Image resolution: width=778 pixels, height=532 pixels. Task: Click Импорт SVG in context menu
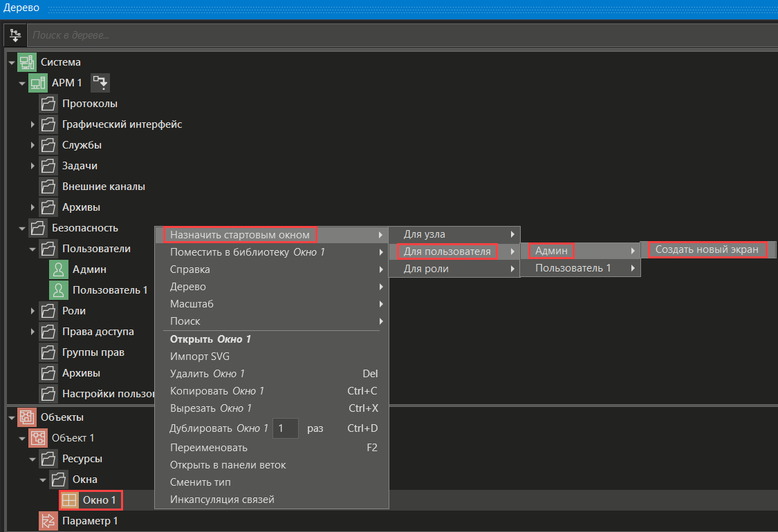click(200, 357)
